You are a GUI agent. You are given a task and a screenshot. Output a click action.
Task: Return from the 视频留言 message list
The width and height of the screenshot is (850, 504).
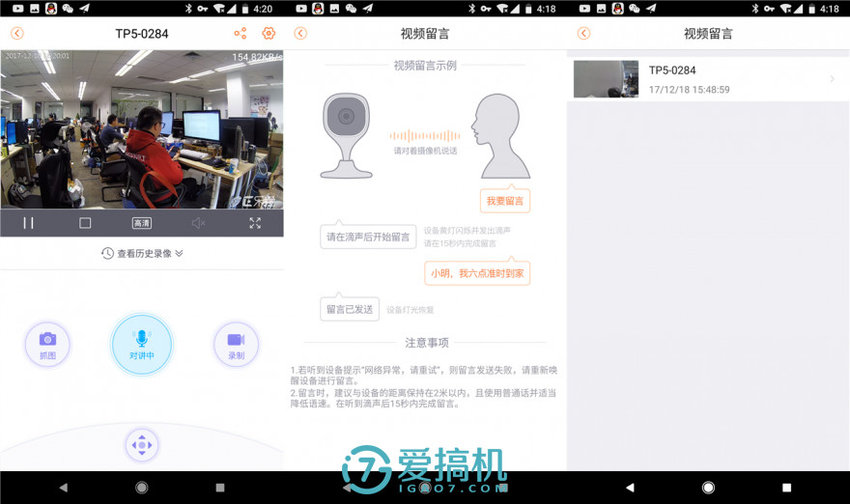[x=583, y=34]
